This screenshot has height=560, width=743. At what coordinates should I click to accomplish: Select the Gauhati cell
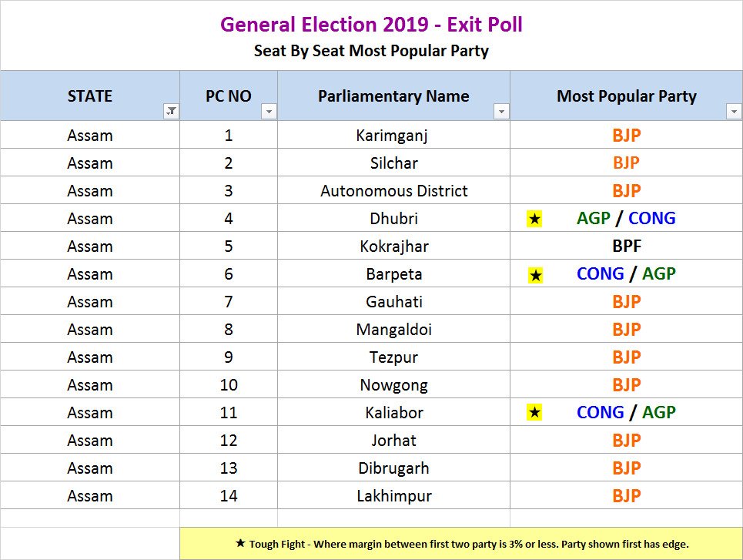(393, 302)
